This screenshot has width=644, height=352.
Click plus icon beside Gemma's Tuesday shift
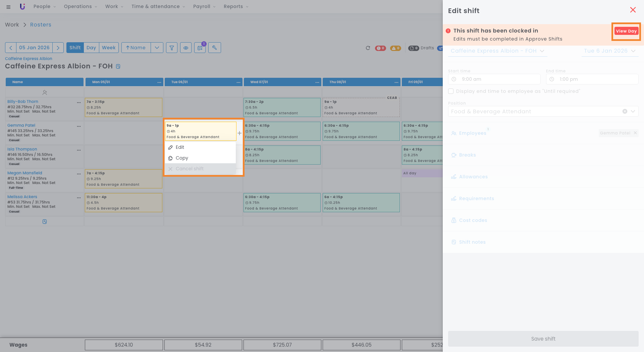coord(239,133)
